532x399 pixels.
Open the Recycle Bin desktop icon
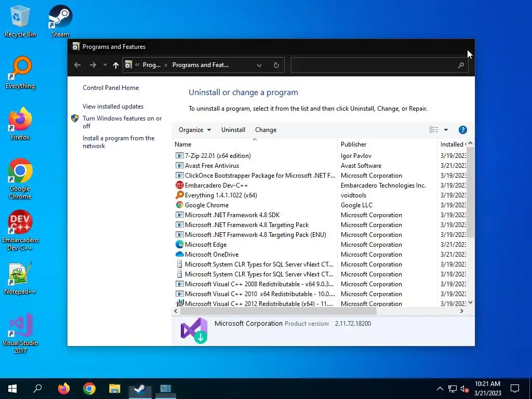tap(20, 21)
